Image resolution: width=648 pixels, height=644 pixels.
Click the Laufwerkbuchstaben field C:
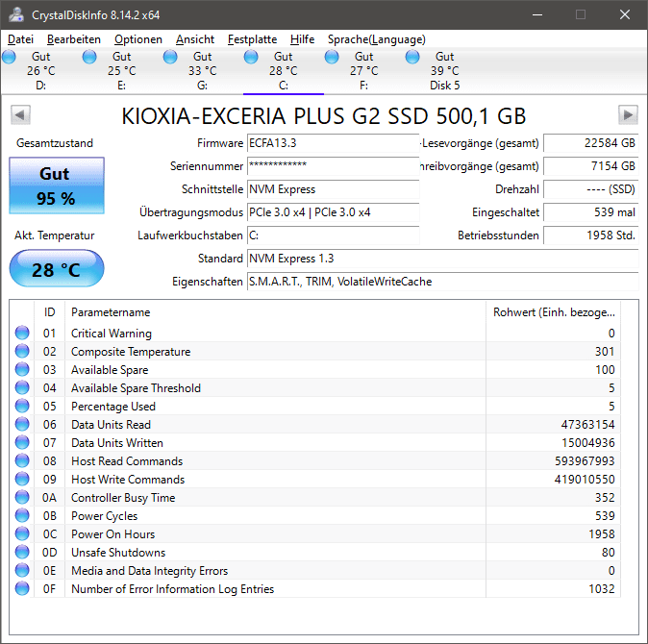[333, 235]
